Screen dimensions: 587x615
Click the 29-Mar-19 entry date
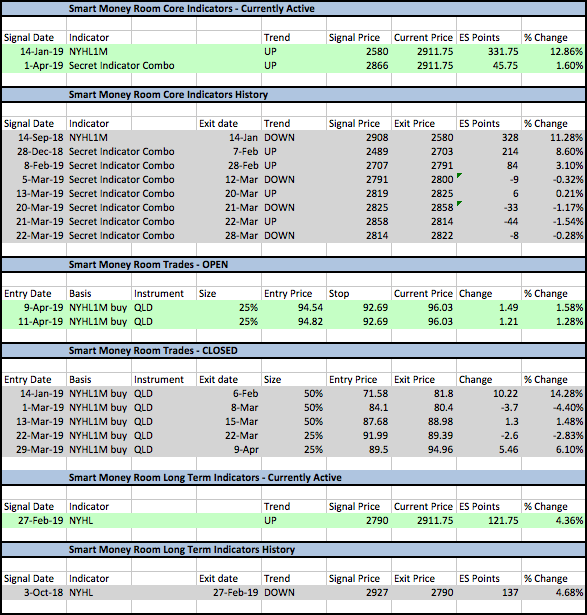pos(40,449)
